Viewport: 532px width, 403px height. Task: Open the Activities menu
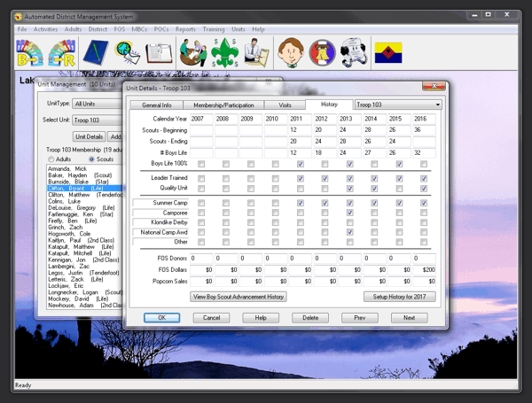[45, 29]
